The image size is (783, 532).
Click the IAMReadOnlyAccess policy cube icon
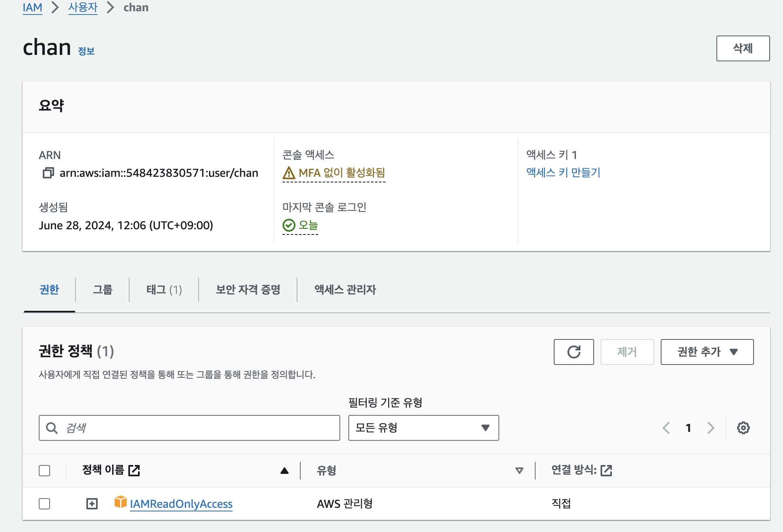(x=120, y=502)
